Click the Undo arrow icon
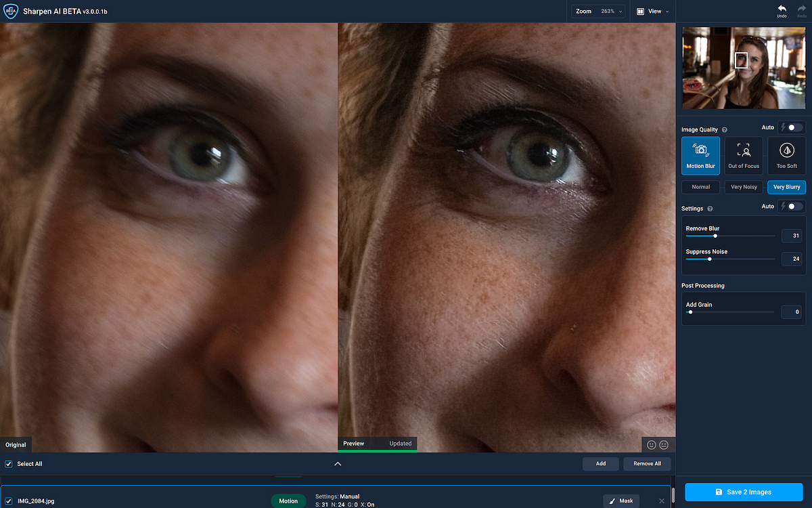812x508 pixels. (x=782, y=8)
